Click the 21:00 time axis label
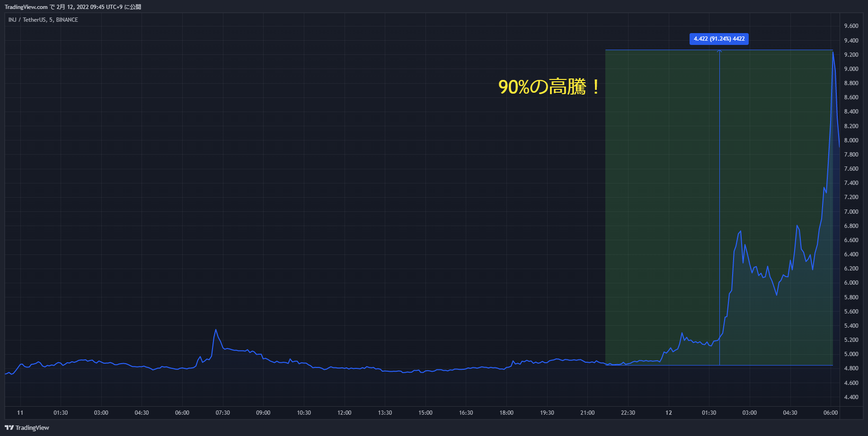Image resolution: width=868 pixels, height=436 pixels. pyautogui.click(x=587, y=413)
